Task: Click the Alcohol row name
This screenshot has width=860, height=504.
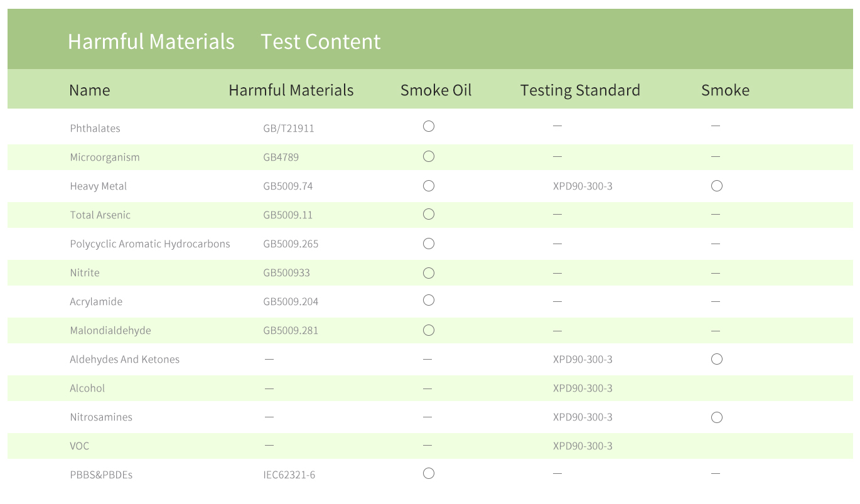Action: coord(87,388)
